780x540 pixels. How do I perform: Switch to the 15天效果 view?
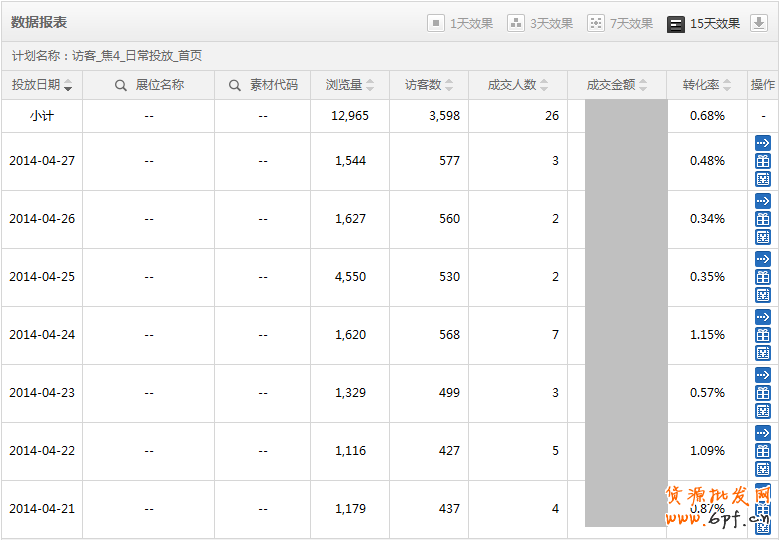click(x=704, y=23)
